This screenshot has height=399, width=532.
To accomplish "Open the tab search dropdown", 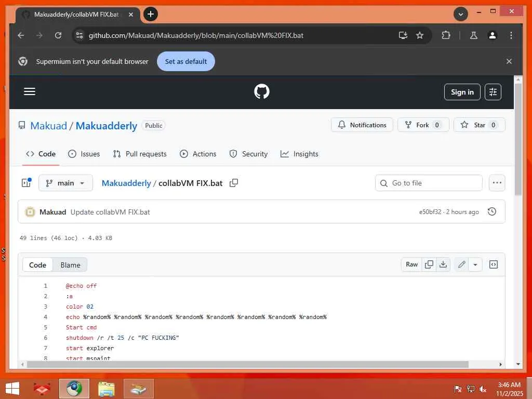I will [461, 14].
